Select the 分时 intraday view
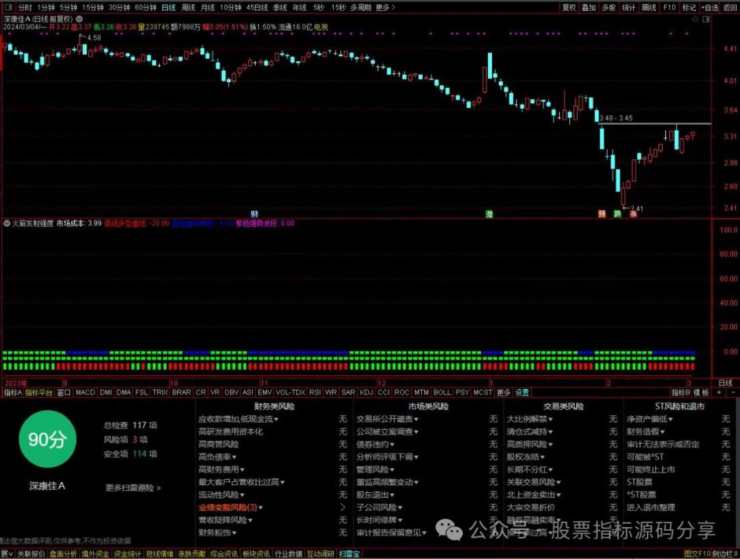This screenshot has width=740, height=560. click(x=25, y=8)
